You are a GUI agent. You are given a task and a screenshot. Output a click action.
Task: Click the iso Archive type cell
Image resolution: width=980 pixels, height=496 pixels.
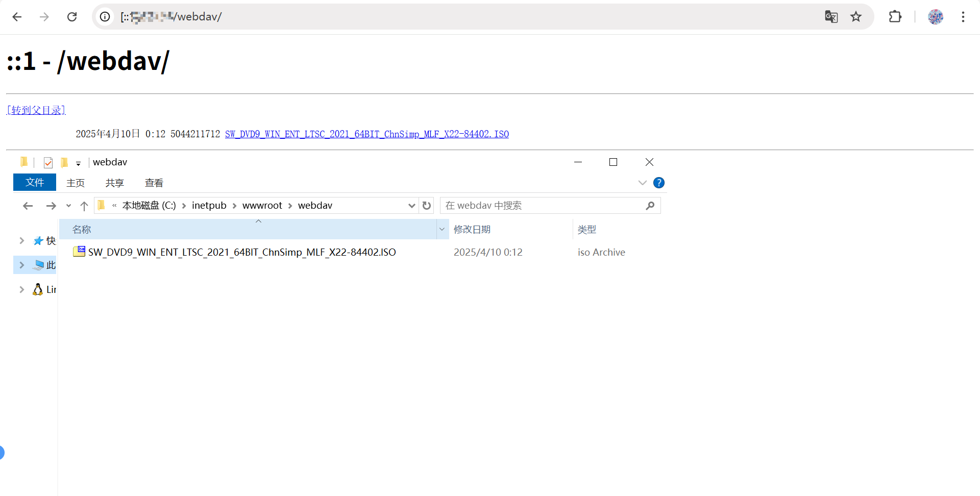point(601,252)
